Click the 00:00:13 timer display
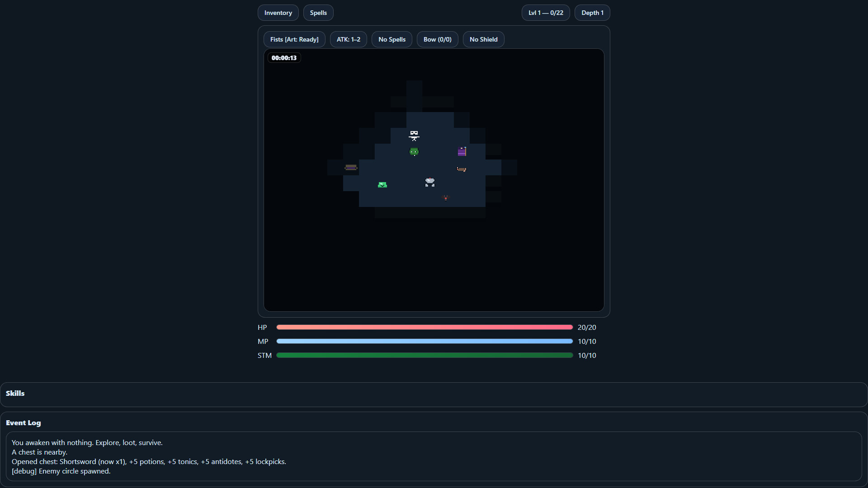The image size is (868, 488). pos(284,58)
